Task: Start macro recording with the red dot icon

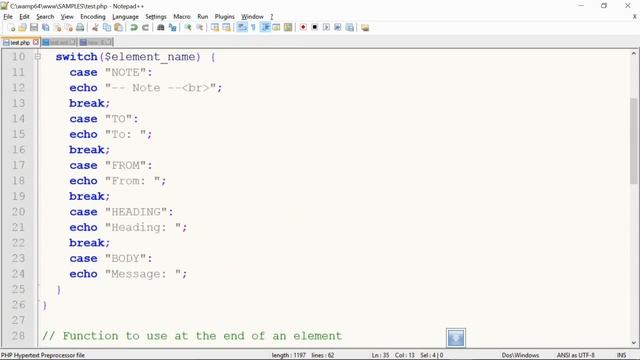Action: (303, 27)
